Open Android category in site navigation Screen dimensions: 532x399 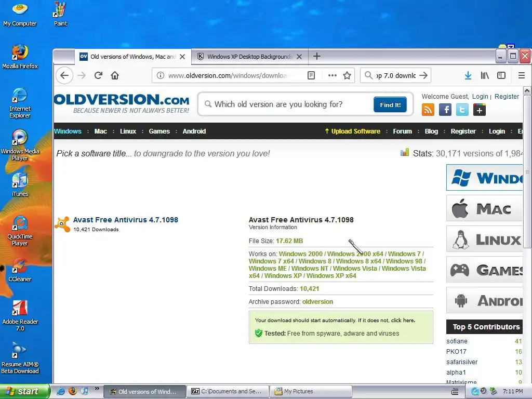click(x=194, y=131)
